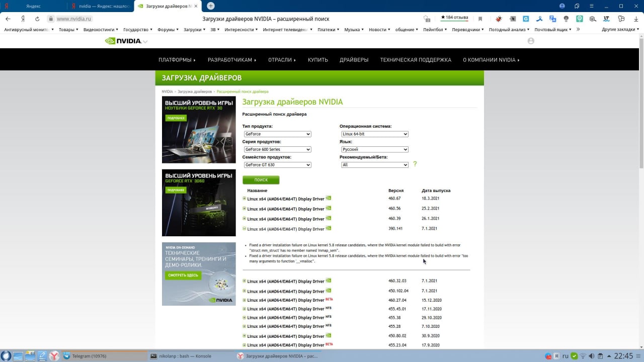Click "Смотреть здесь" on the seminars banner
Screen dimensions: 644x362
(x=183, y=276)
